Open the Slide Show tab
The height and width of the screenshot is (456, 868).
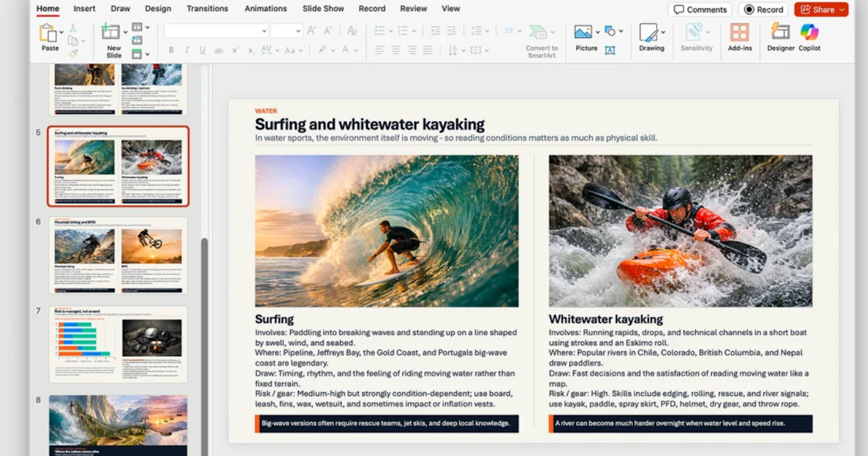tap(323, 9)
